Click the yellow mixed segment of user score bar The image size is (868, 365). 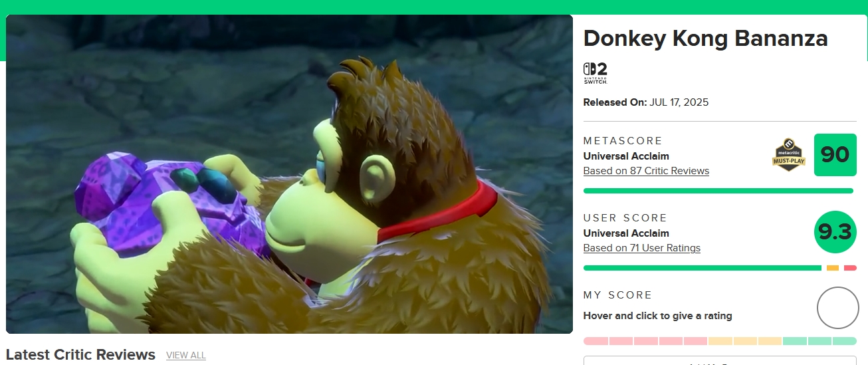pyautogui.click(x=833, y=268)
